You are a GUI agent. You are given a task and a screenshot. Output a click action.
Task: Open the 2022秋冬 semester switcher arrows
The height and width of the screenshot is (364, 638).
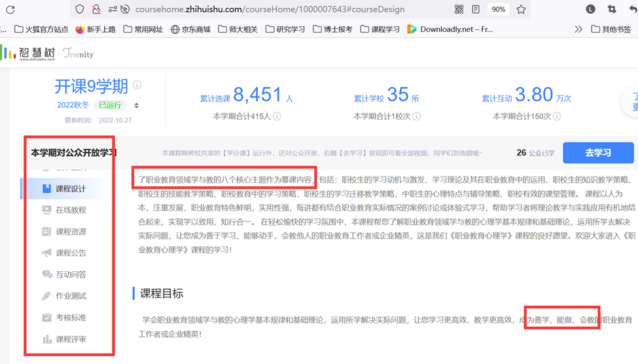click(137, 105)
